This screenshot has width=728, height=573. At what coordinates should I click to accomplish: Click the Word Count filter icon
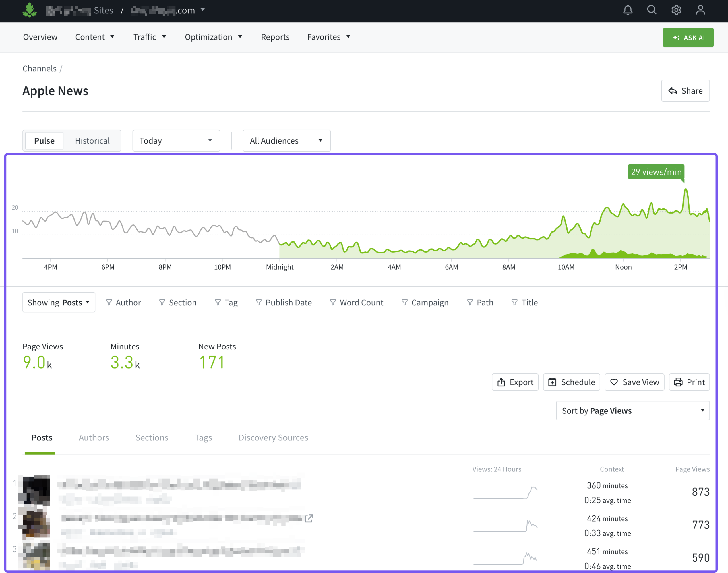(x=333, y=303)
